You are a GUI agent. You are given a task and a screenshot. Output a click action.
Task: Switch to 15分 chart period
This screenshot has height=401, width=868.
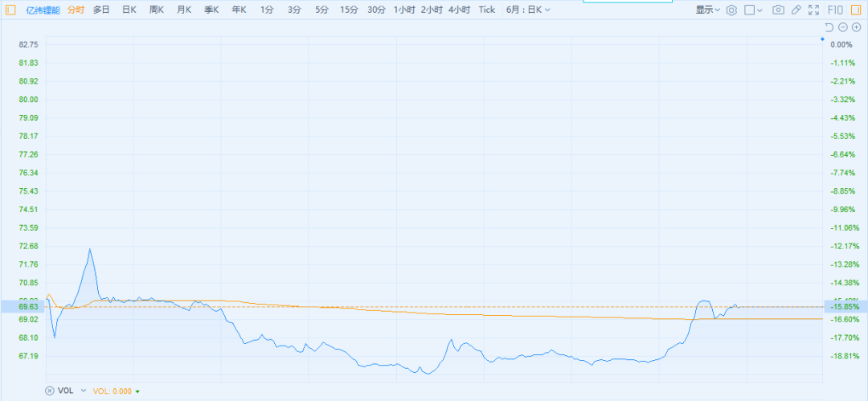coord(349,10)
